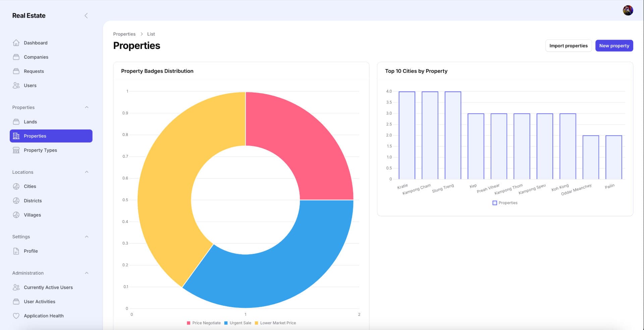The width and height of the screenshot is (644, 330).
Task: Open Districts in the sidebar
Action: click(x=51, y=201)
